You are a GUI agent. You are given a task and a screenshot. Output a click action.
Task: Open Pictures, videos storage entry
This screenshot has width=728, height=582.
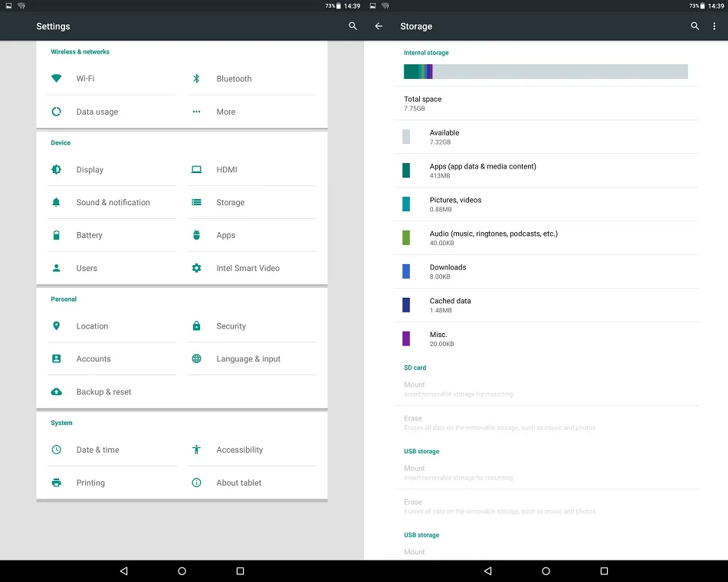pyautogui.click(x=546, y=204)
